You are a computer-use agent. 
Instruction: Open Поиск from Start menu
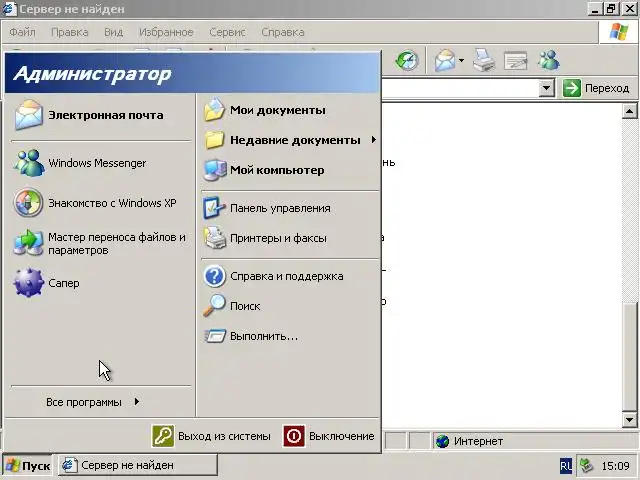coord(290,306)
